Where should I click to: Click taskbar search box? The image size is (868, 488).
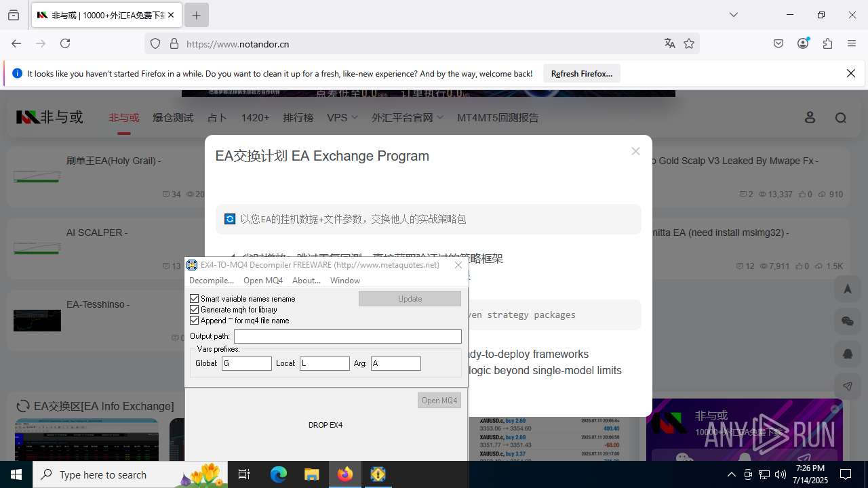click(x=130, y=474)
